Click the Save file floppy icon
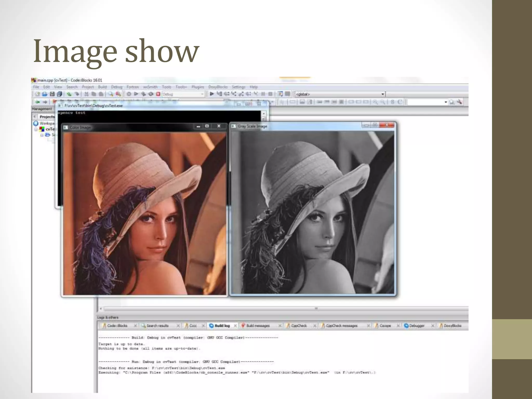The image size is (532, 399). click(52, 94)
